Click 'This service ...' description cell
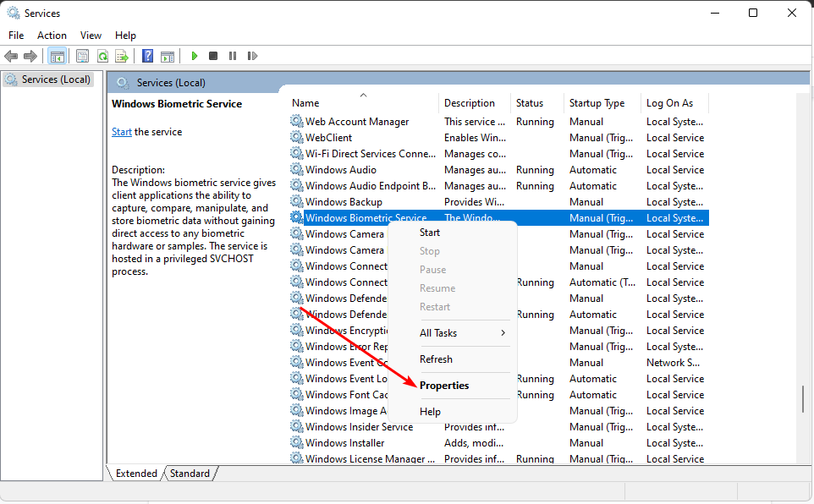The height and width of the screenshot is (504, 814). 475,122
